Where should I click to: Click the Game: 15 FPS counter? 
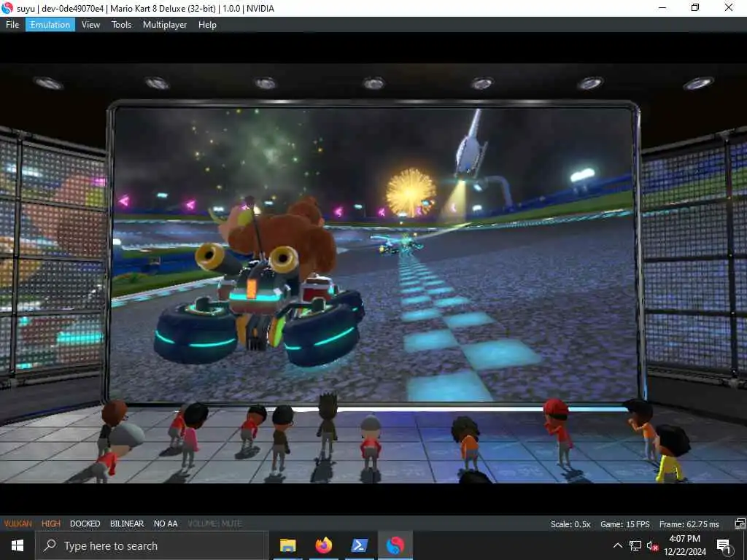(x=624, y=524)
